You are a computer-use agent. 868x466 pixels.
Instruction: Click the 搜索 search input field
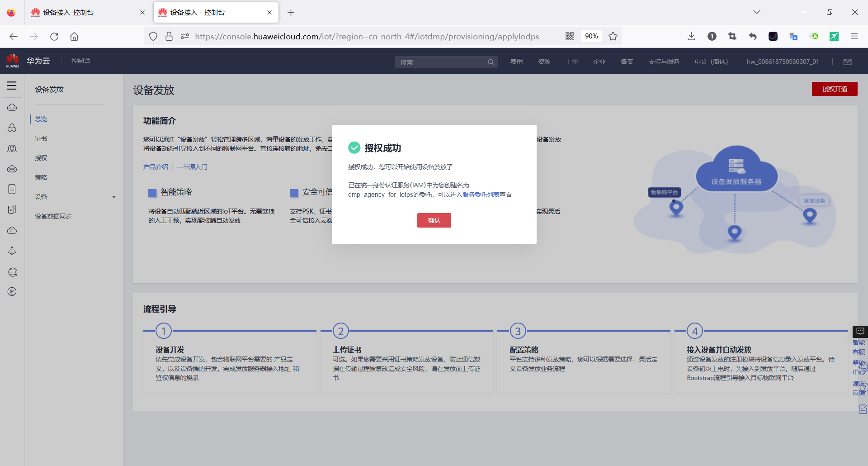point(441,62)
